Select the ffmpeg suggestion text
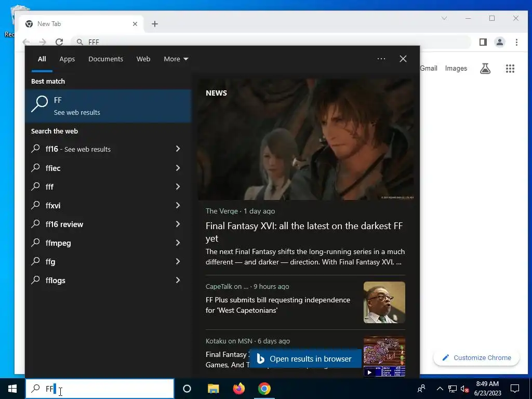The height and width of the screenshot is (399, 532). click(x=58, y=243)
